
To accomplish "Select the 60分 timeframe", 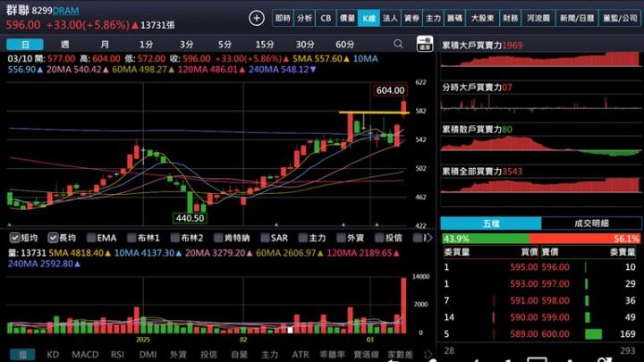I will point(344,45).
